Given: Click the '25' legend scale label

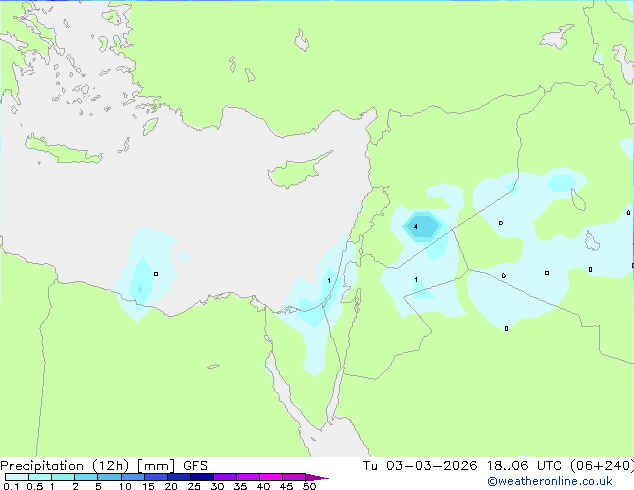Looking at the screenshot, I should (194, 486).
